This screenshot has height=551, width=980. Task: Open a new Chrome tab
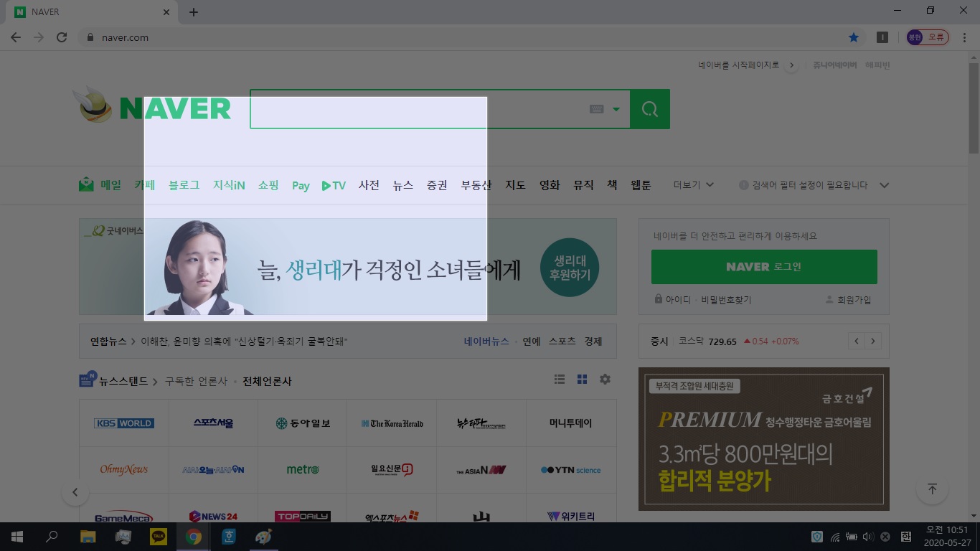click(x=194, y=12)
